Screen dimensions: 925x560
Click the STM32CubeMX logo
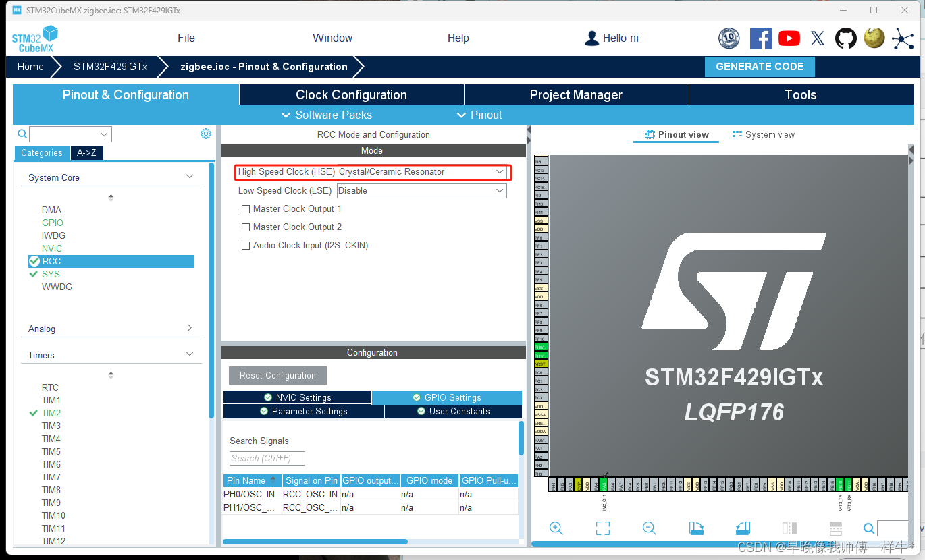pos(35,39)
